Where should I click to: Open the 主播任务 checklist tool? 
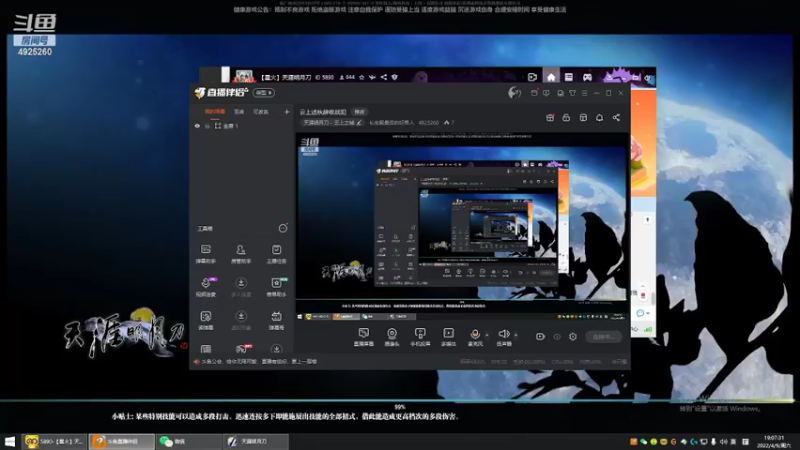276,254
